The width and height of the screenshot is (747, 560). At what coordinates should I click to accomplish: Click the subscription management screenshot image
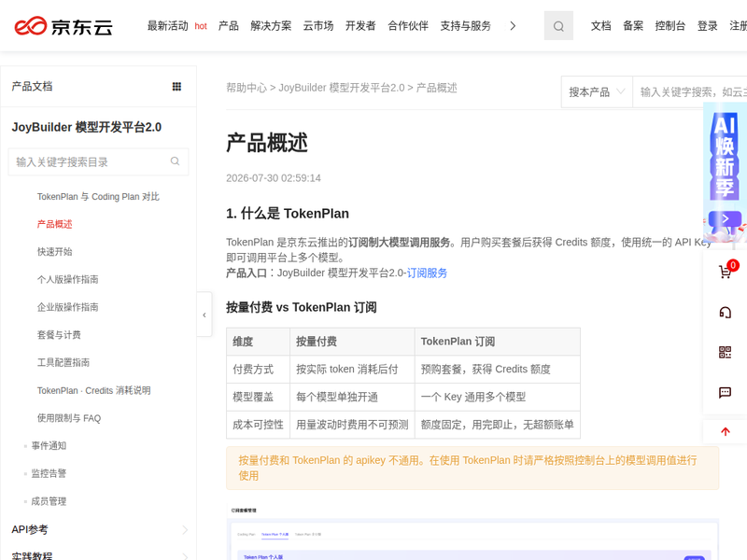tap(472, 531)
